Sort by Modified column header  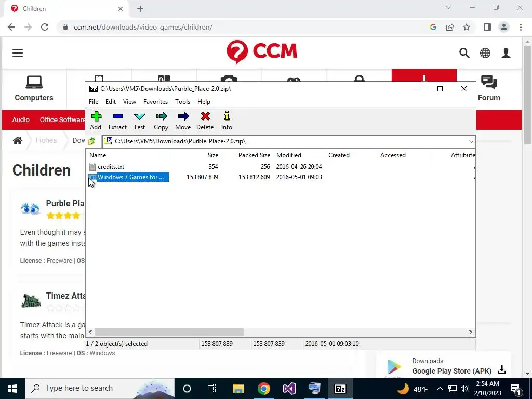[299, 155]
